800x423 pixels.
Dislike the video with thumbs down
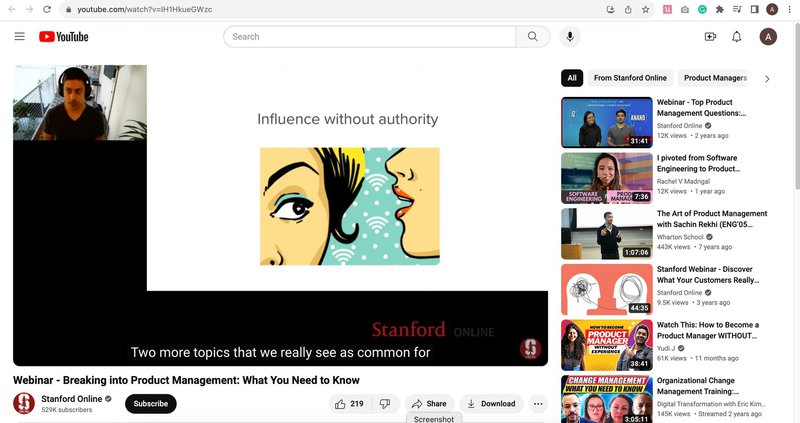pos(385,404)
